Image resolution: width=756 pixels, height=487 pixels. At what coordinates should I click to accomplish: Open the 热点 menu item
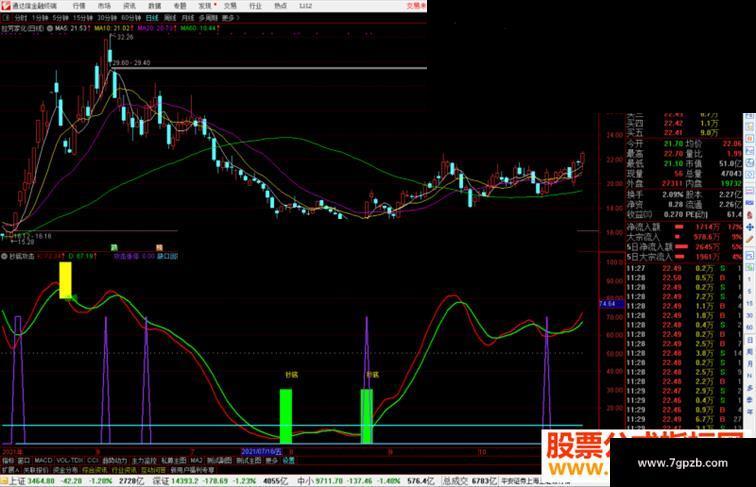(x=280, y=6)
